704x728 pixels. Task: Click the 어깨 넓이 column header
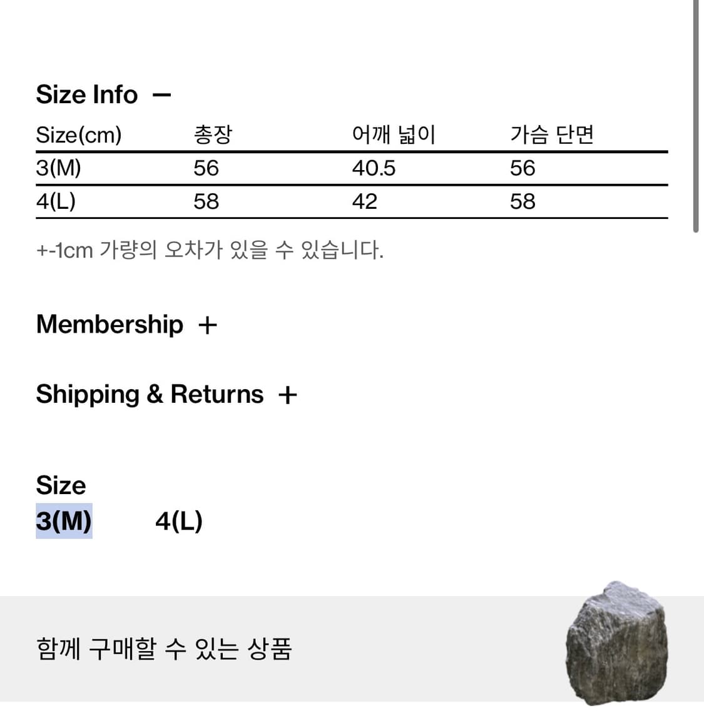[x=393, y=134]
